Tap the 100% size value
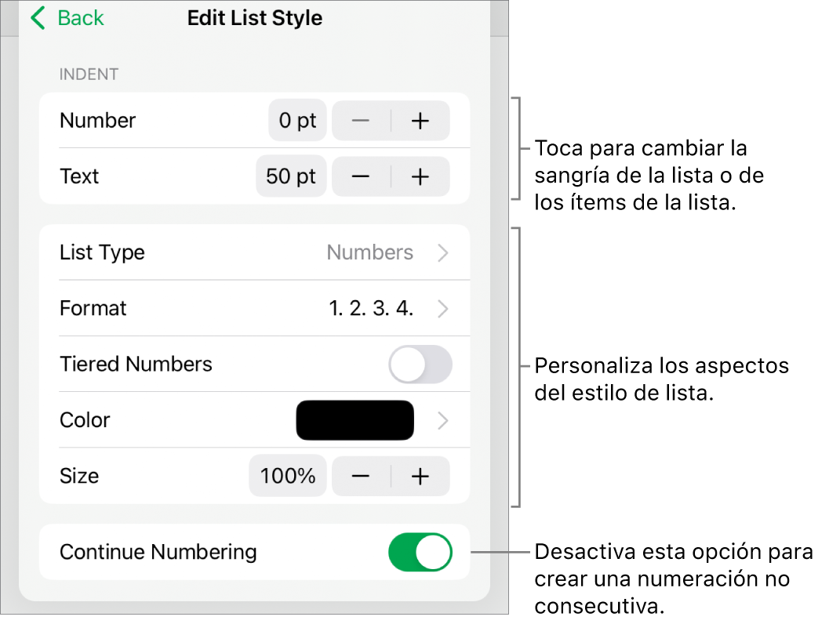Screen dimensions: 840x624 (288, 475)
